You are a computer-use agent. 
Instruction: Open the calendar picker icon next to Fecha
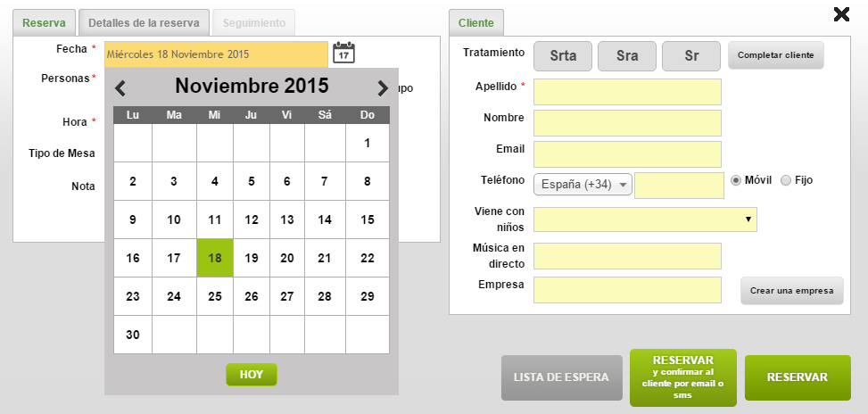coord(343,54)
